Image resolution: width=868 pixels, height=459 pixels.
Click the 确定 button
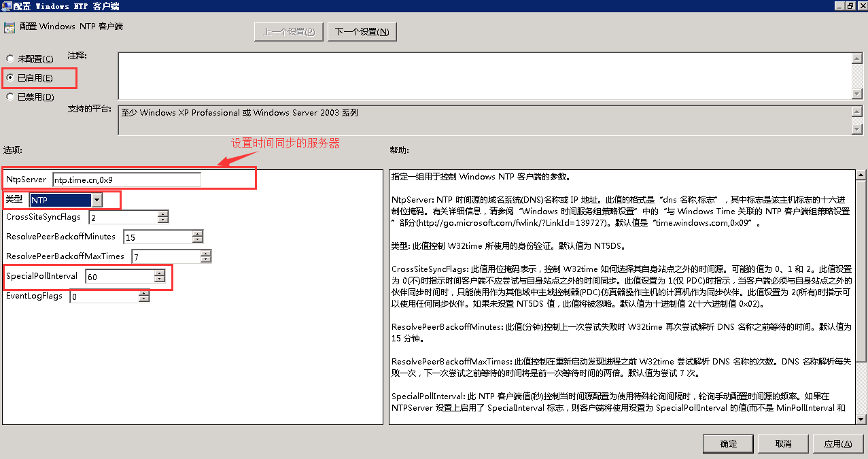coord(728,443)
